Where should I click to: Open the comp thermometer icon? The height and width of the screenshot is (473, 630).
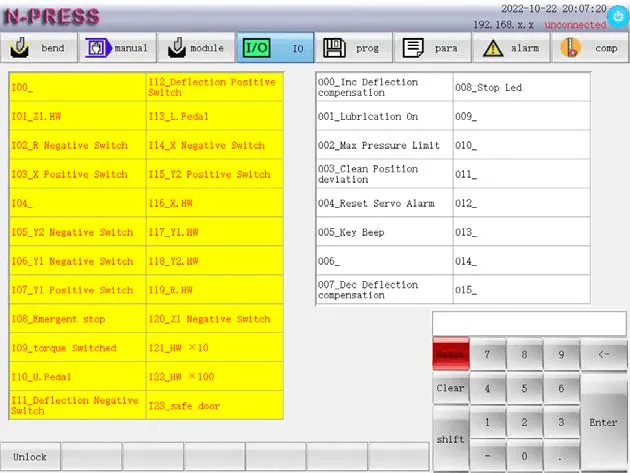(571, 47)
